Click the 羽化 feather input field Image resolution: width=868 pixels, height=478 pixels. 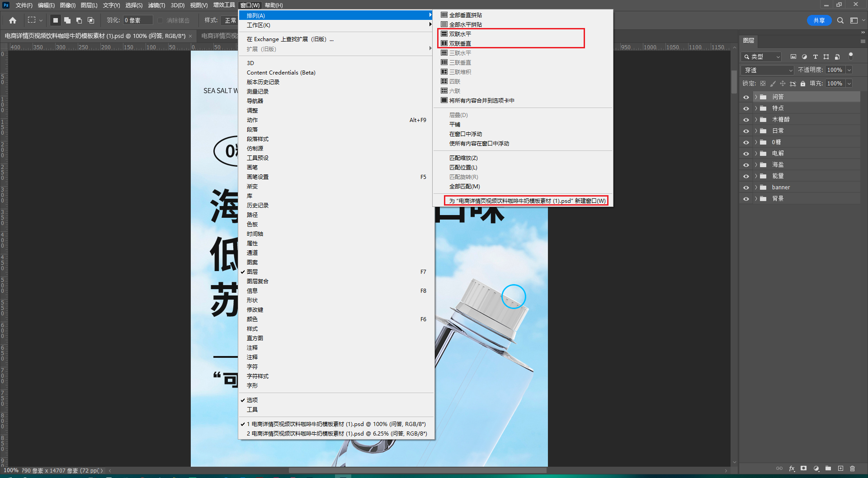[x=138, y=20]
